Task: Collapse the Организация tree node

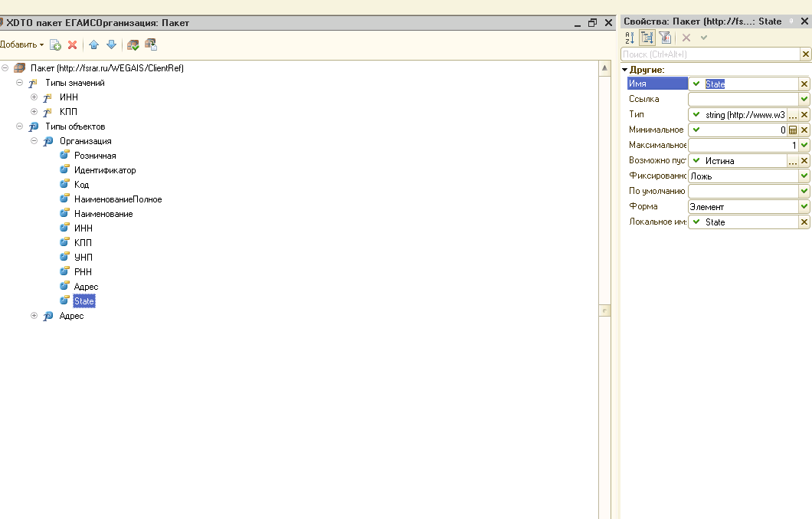Action: 34,141
